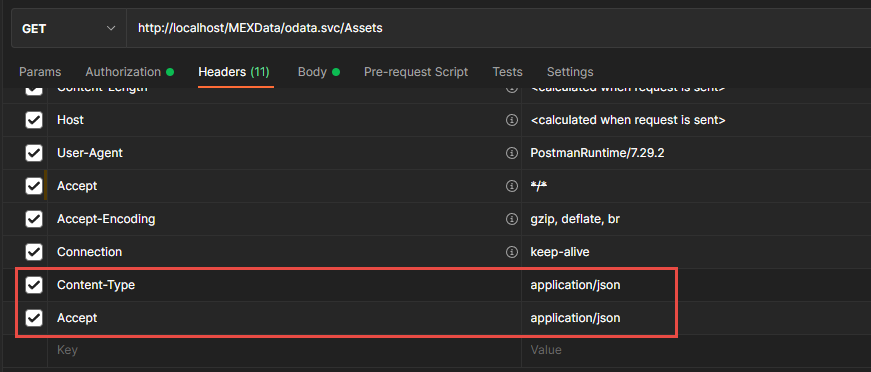Uncheck the Host header checkbox

34,120
